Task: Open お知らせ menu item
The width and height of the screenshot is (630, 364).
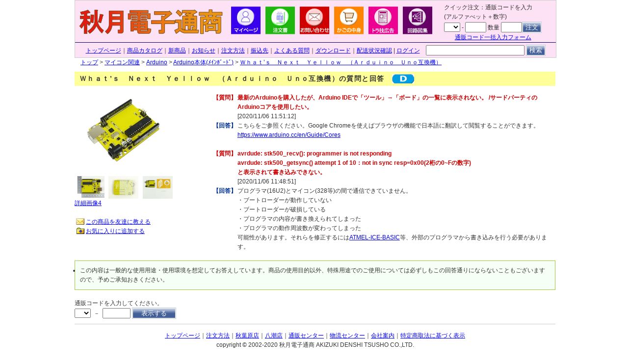Action: click(x=204, y=51)
